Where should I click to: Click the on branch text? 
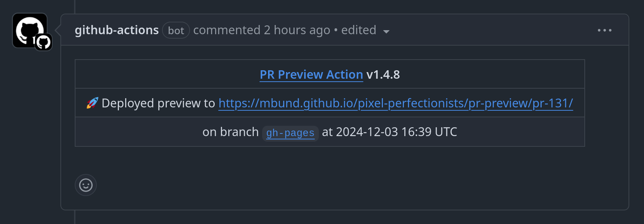tap(230, 132)
